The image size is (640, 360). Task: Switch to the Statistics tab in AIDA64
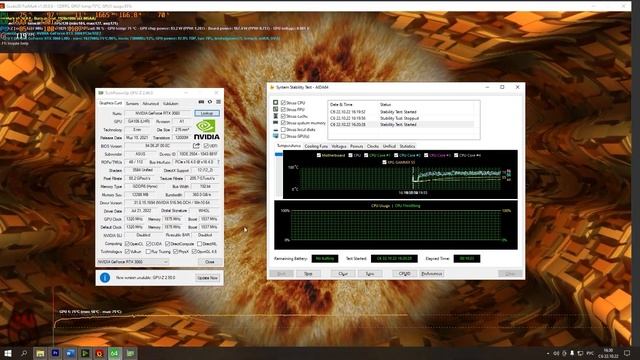pyautogui.click(x=407, y=146)
